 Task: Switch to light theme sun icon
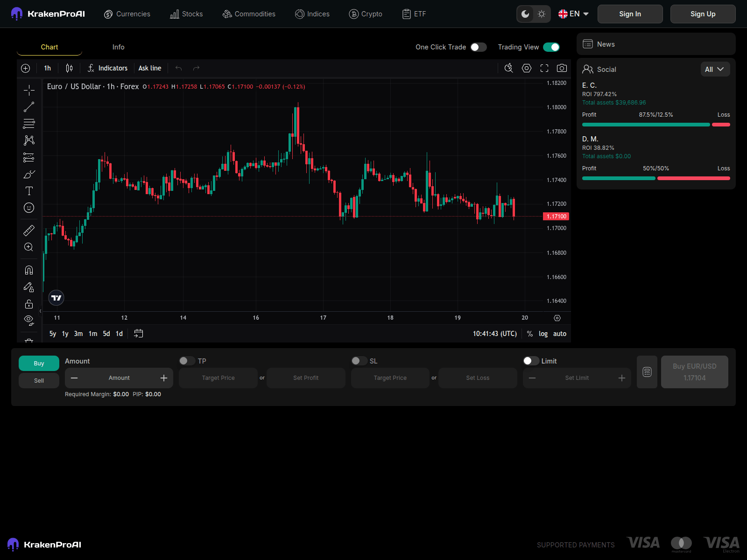542,14
